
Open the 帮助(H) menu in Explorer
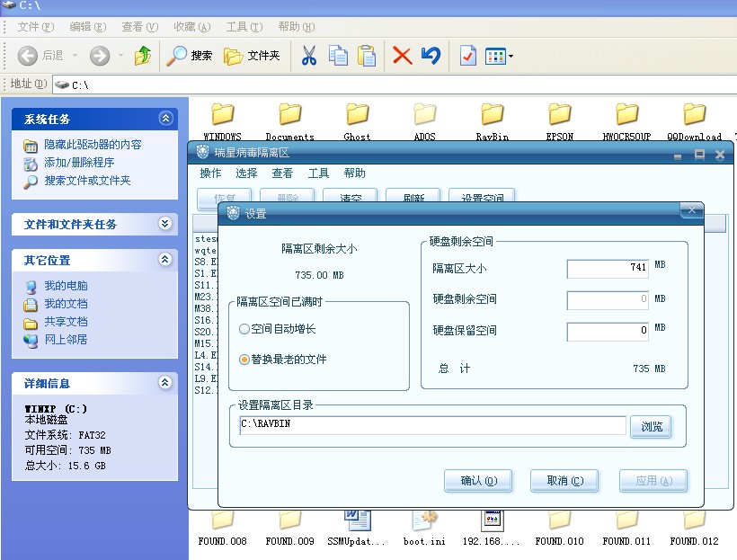297,27
